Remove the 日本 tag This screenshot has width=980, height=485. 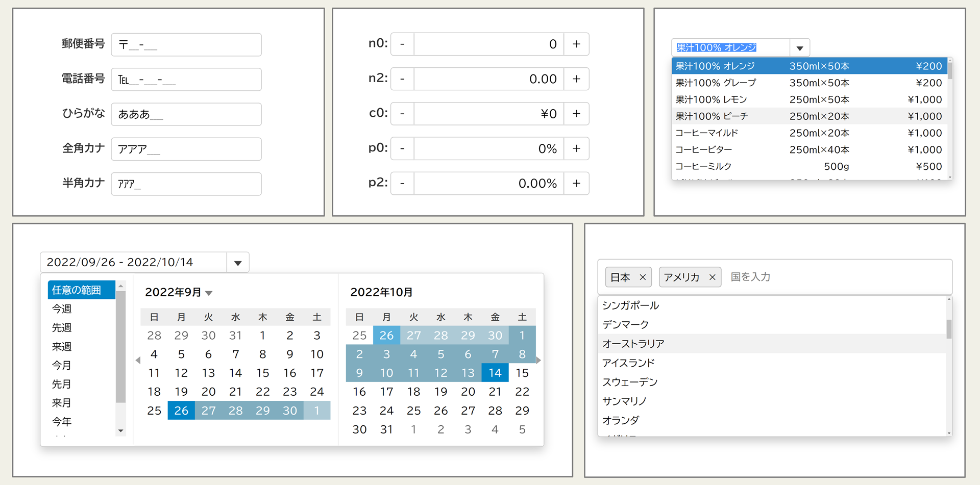(643, 277)
